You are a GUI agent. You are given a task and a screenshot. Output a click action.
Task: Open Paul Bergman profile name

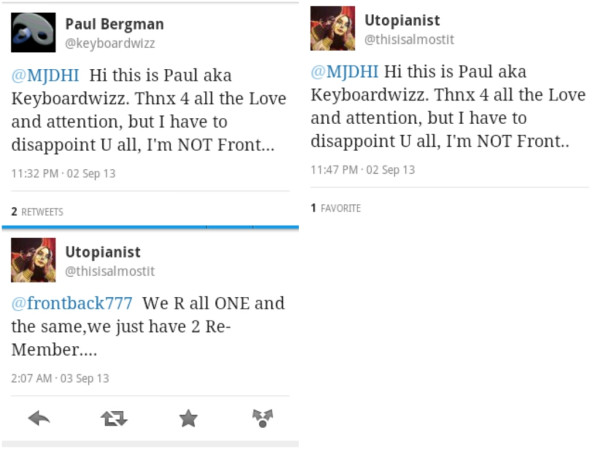[114, 24]
